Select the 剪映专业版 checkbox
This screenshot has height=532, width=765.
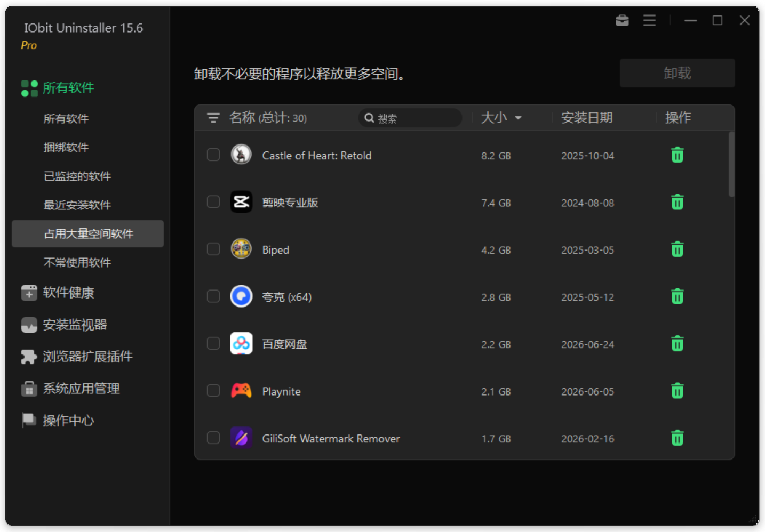[213, 202]
